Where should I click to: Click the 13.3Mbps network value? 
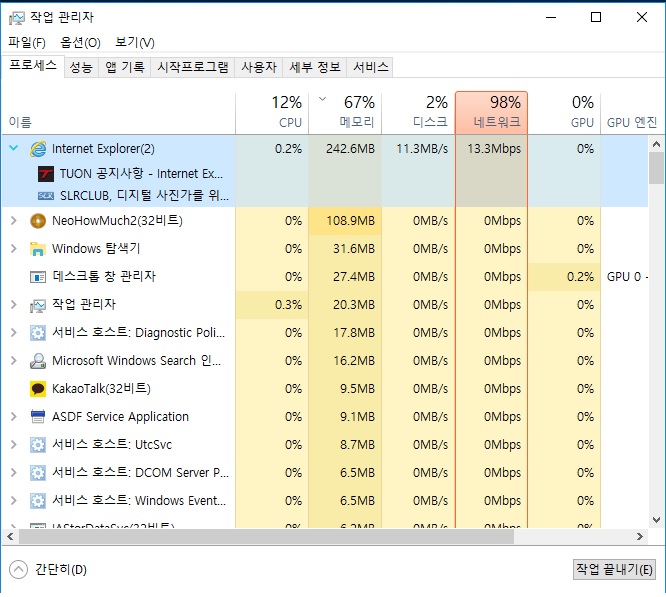(494, 149)
